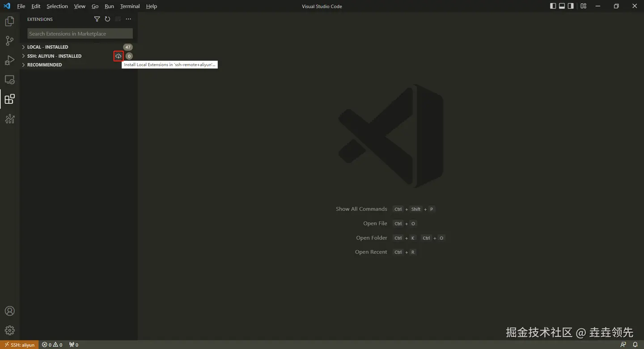Toggle the panel layout icon
The image size is (644, 349).
point(562,6)
